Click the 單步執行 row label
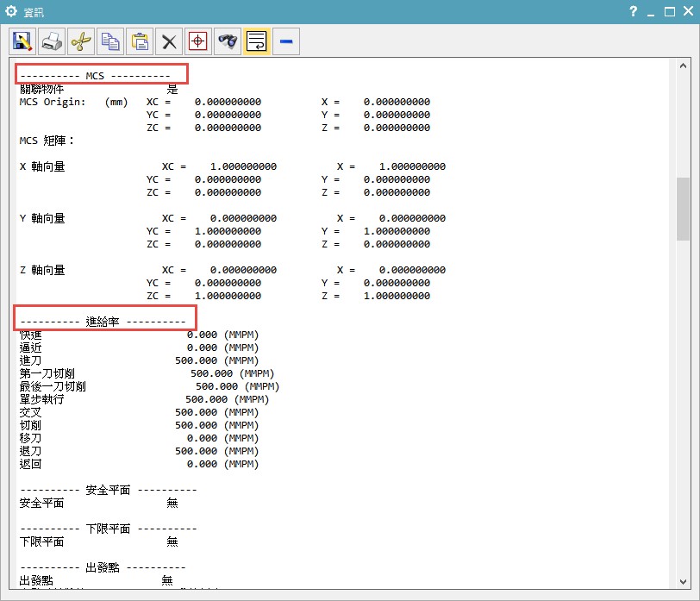The image size is (700, 601). coord(42,399)
